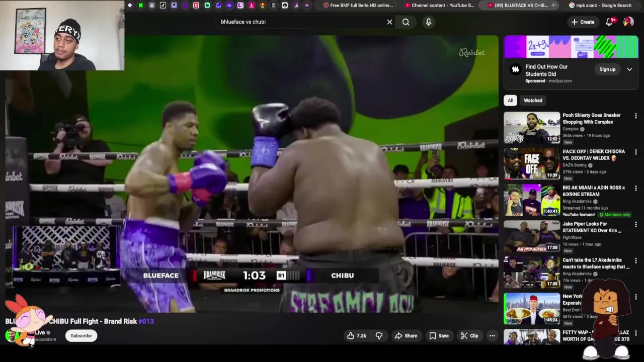
Task: Select the All filter chip
Action: pos(510,101)
